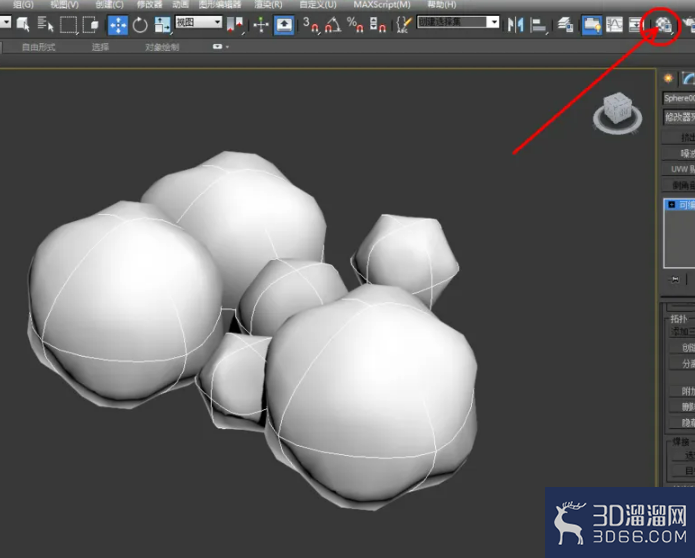Choose the rectangular selection region tool
This screenshot has width=695, height=558.
(69, 25)
